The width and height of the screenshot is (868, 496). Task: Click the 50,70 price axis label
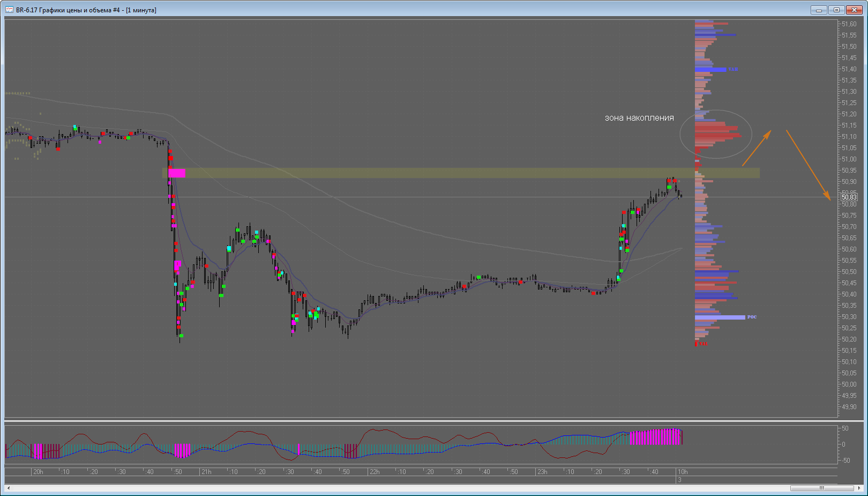tap(849, 227)
